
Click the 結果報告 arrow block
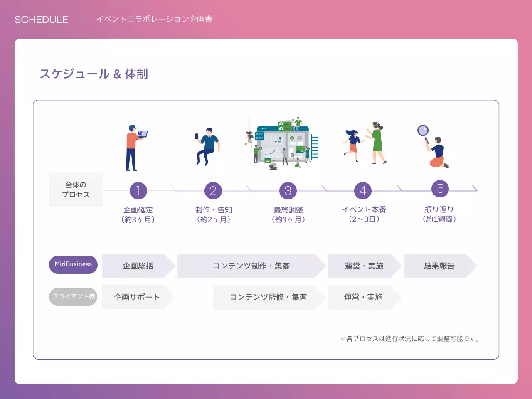[x=439, y=266]
